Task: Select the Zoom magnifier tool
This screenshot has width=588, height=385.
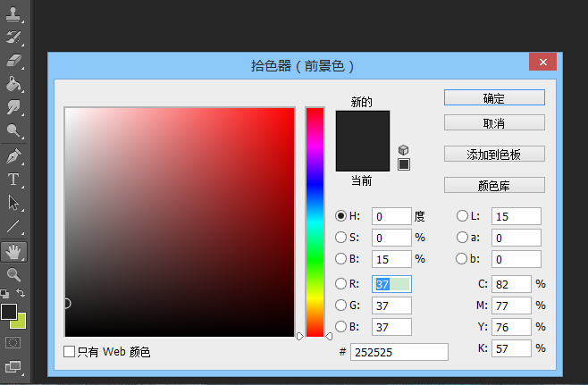Action: (x=13, y=274)
